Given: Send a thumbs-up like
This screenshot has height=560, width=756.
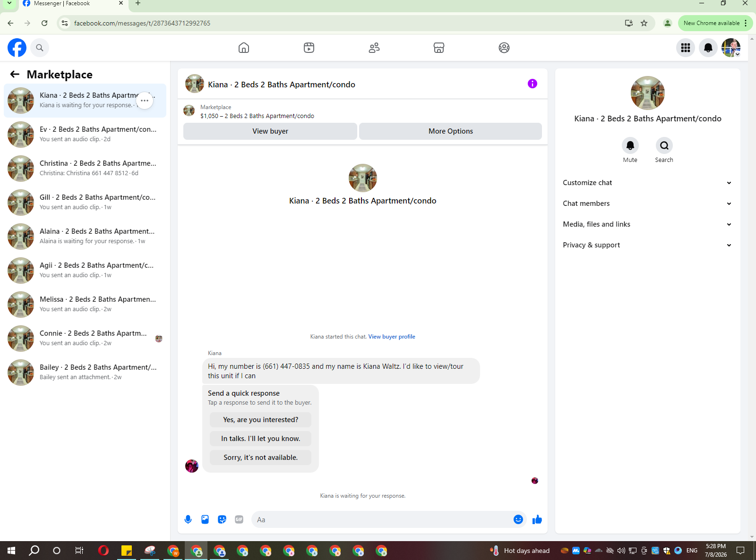Looking at the screenshot, I should (x=537, y=519).
